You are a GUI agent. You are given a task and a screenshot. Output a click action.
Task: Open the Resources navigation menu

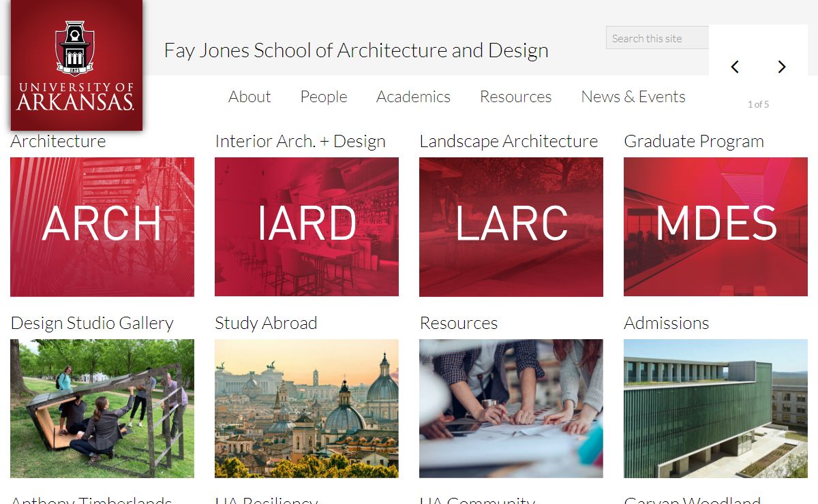(515, 97)
